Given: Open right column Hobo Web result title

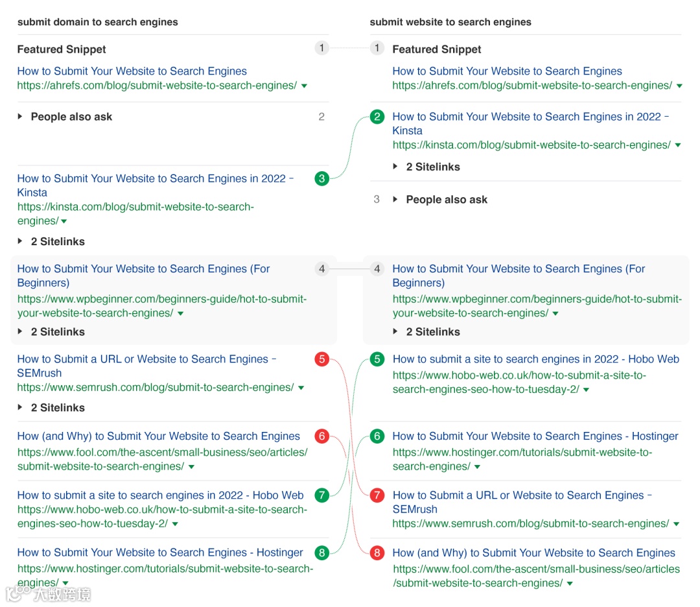Looking at the screenshot, I should [x=536, y=359].
